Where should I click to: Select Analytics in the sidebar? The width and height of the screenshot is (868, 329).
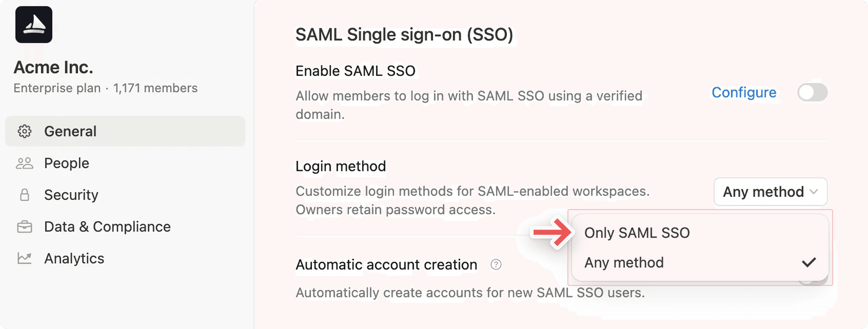(74, 258)
